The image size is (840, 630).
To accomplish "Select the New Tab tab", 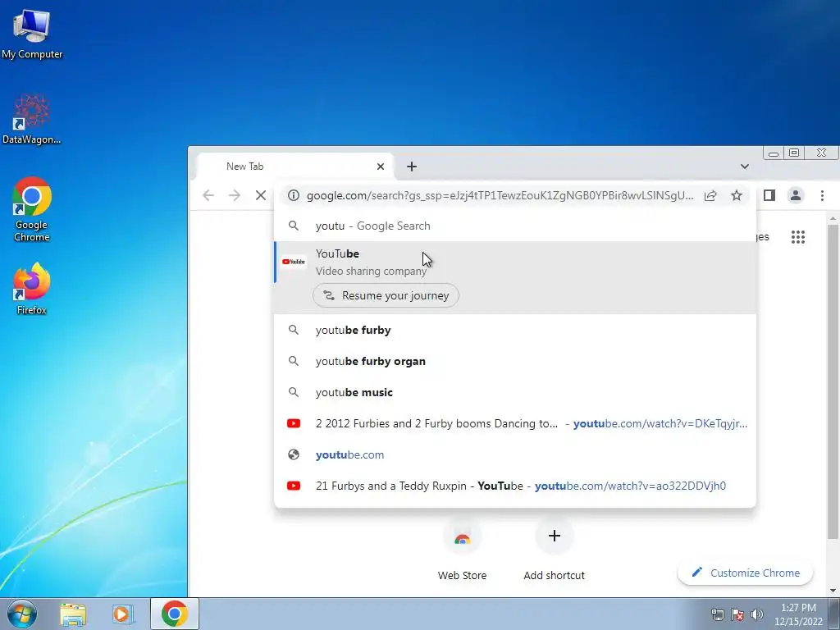I will 294,167.
